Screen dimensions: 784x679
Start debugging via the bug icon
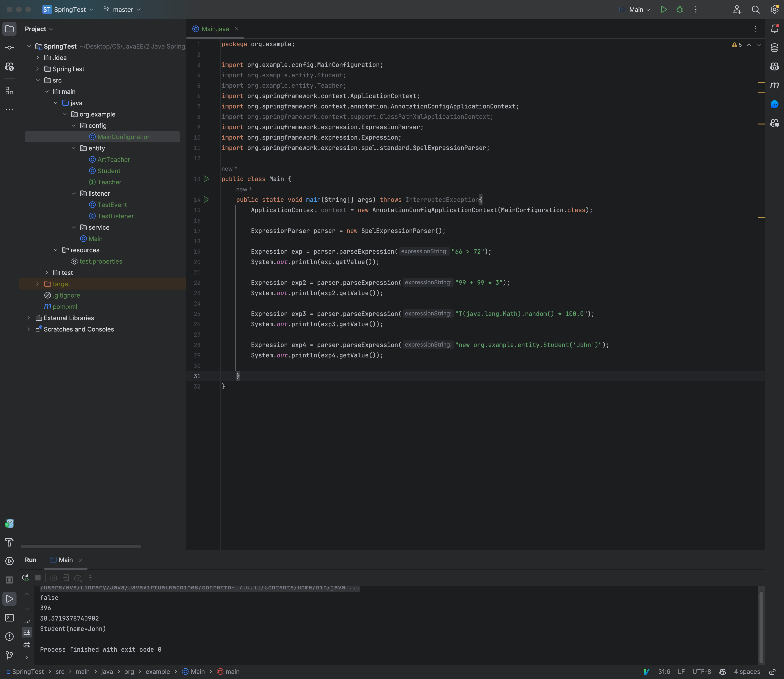click(x=680, y=9)
